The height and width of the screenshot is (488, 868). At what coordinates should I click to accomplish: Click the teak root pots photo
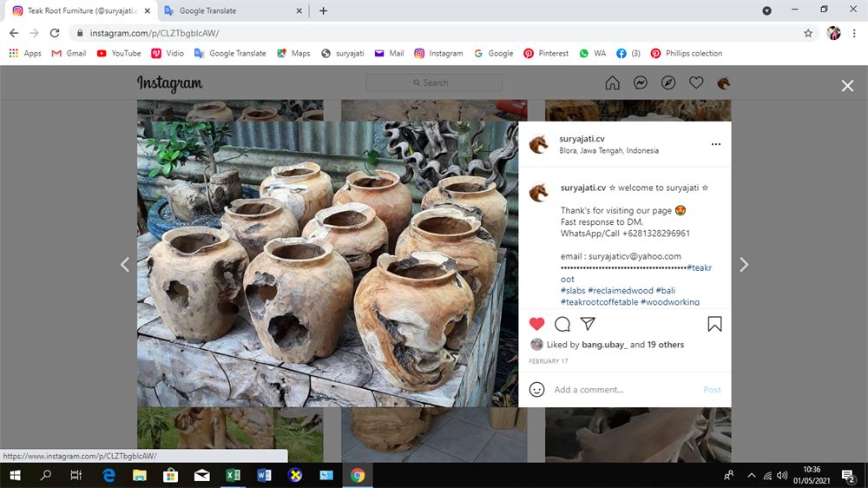click(328, 264)
